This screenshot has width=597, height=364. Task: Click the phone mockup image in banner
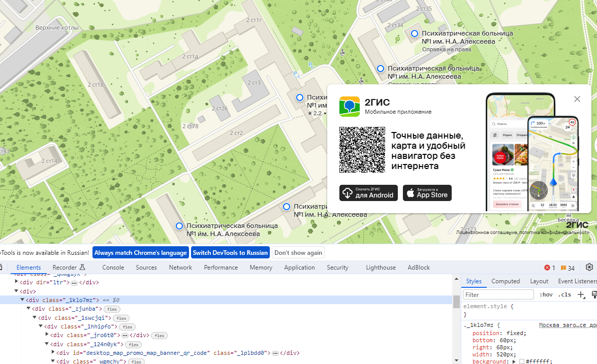(x=532, y=152)
